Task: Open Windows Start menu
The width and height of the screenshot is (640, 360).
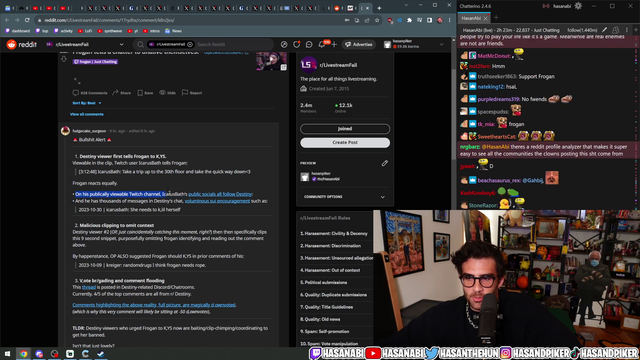Action: point(7,354)
